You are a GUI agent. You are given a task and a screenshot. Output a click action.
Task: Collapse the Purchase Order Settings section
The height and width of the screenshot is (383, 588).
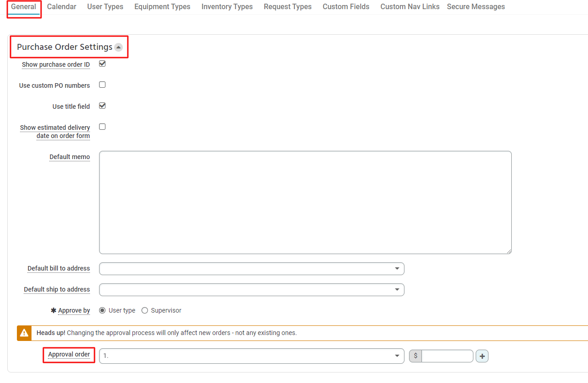click(x=119, y=47)
